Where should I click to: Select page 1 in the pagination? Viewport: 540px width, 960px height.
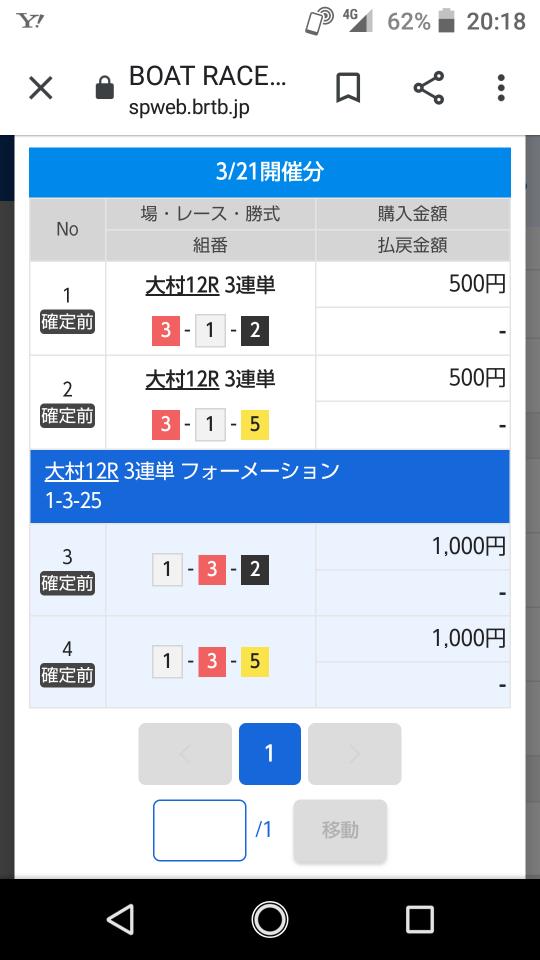pos(269,754)
